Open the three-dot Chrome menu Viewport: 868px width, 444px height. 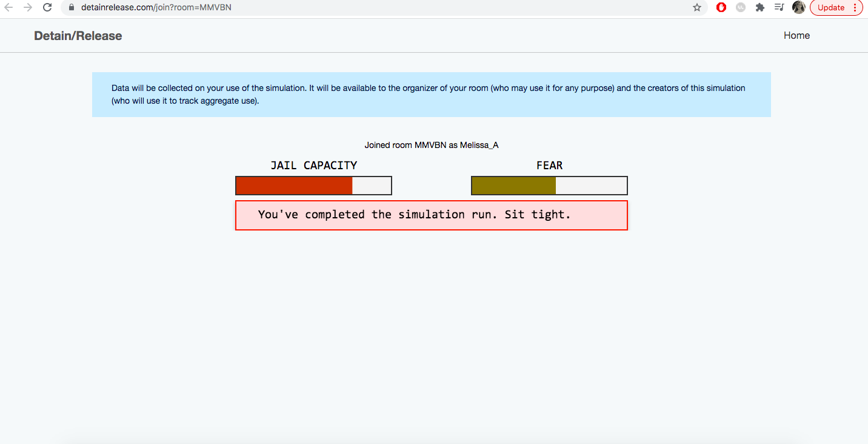(x=855, y=8)
